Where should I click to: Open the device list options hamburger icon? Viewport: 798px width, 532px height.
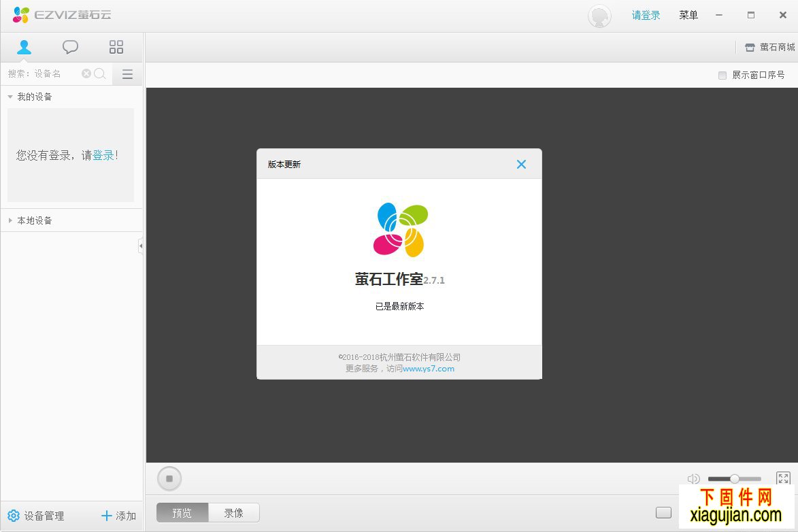click(x=127, y=74)
